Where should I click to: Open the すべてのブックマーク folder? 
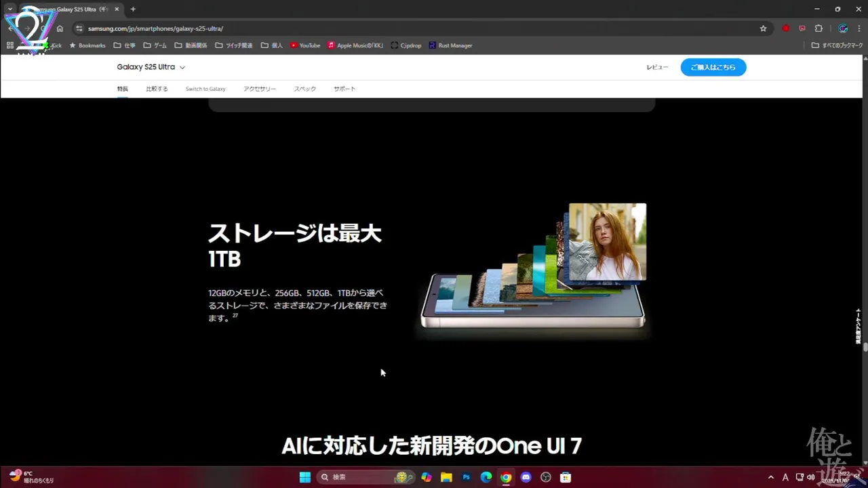click(837, 45)
